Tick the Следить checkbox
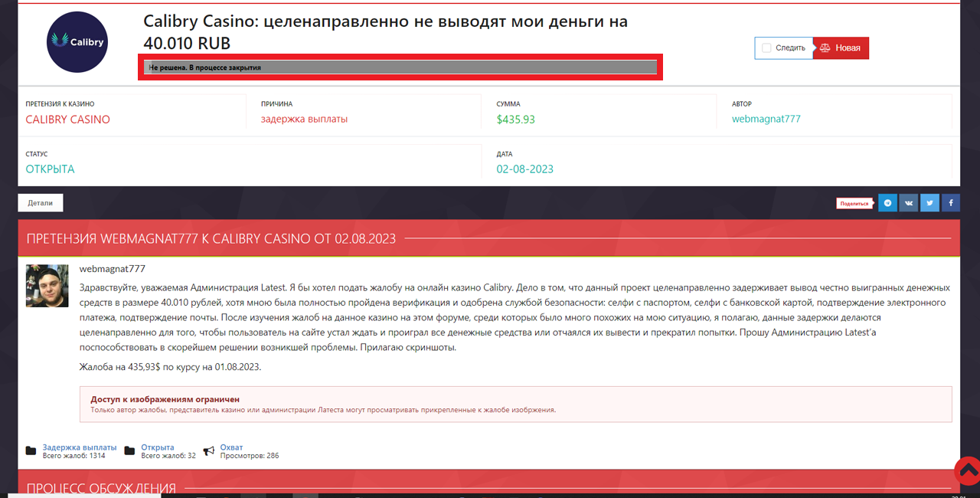Viewport: 980px width, 498px height. point(766,48)
